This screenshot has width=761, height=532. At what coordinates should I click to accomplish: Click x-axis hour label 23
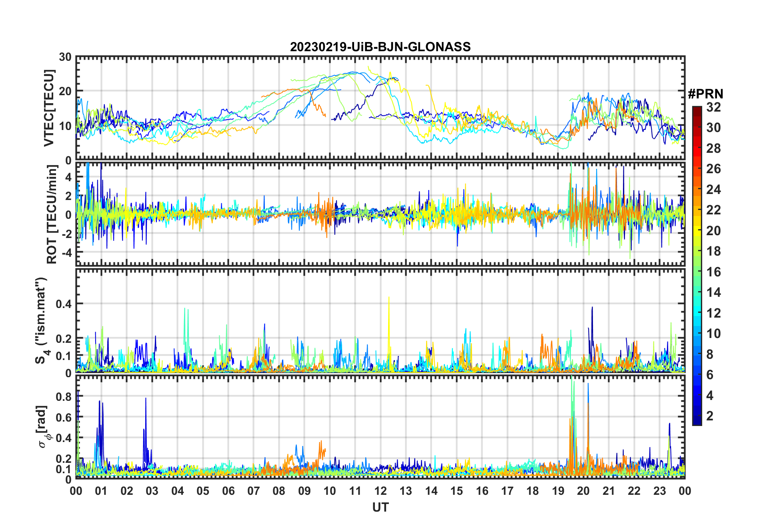(x=660, y=491)
